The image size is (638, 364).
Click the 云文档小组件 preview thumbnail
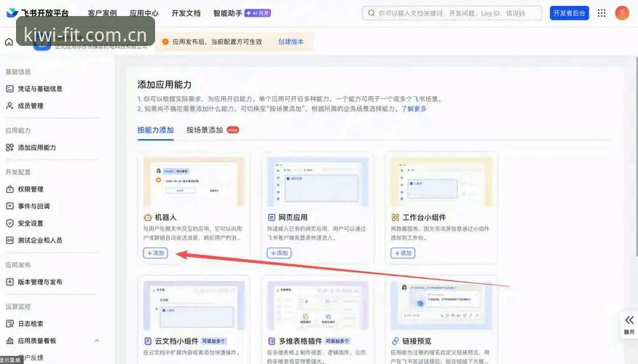[x=194, y=306]
